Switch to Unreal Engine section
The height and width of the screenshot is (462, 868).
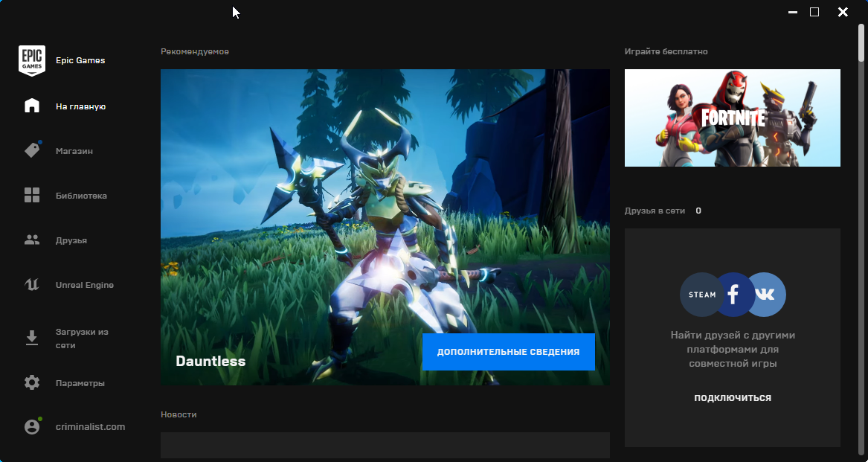[85, 285]
